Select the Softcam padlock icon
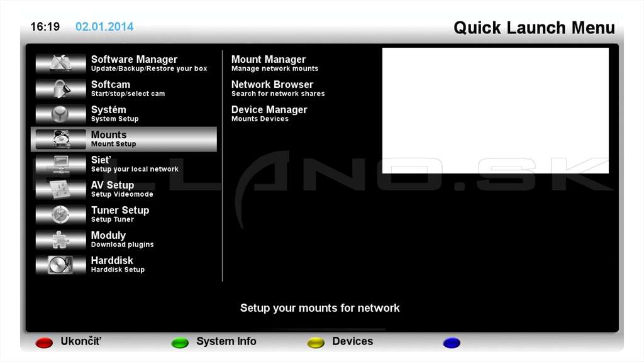644x362 pixels. tap(61, 89)
